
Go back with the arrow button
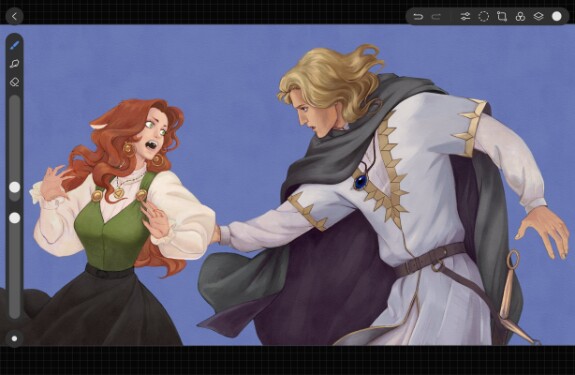click(14, 16)
